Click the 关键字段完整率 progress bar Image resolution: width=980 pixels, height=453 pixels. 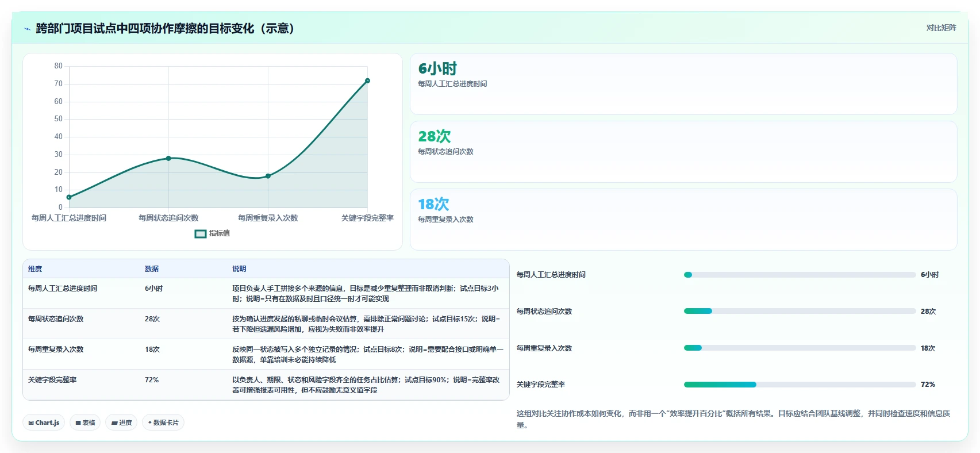[x=800, y=385]
